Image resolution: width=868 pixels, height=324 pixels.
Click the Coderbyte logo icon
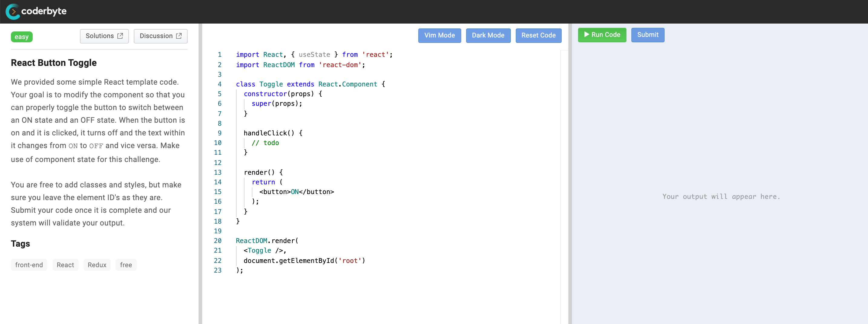coord(13,11)
